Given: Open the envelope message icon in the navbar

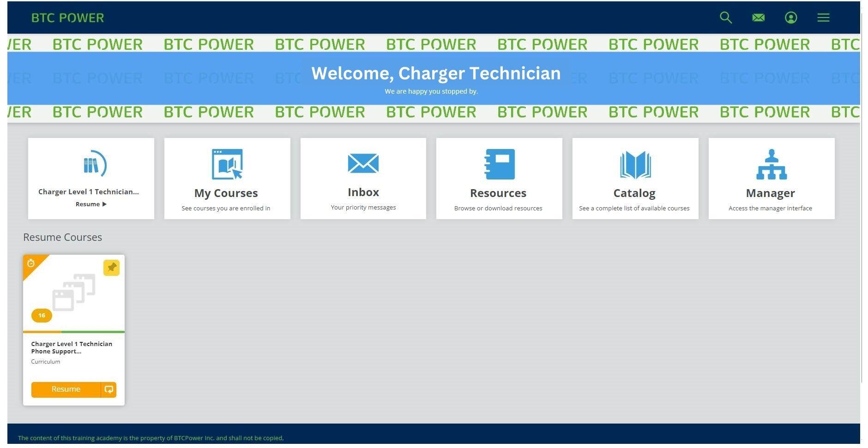Looking at the screenshot, I should click(758, 17).
